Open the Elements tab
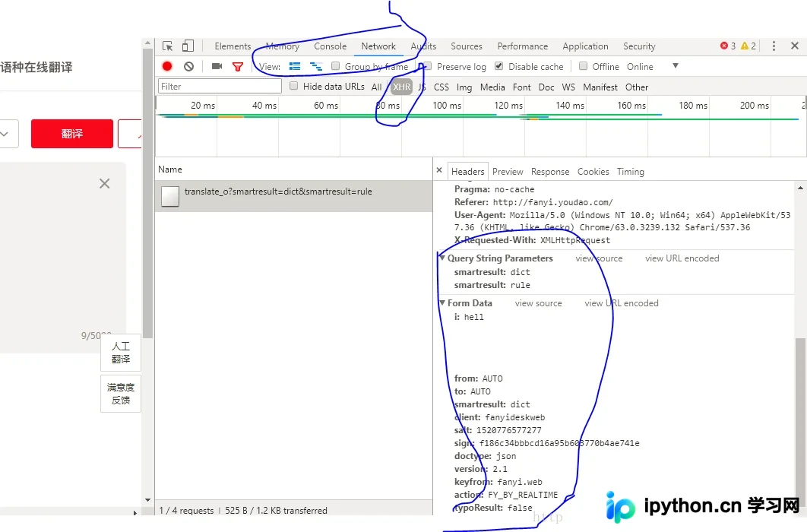 tap(233, 46)
